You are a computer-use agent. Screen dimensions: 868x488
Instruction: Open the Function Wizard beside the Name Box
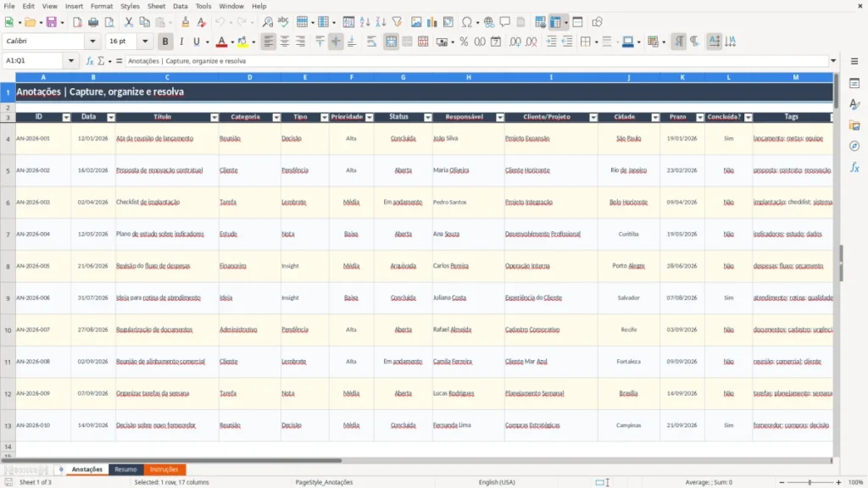90,61
